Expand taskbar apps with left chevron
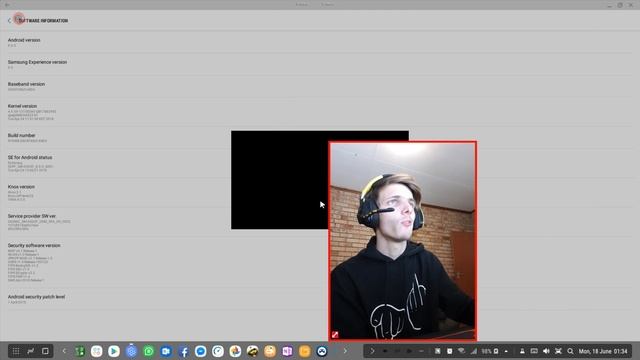Screen dimensions: 640x360 click(64, 351)
